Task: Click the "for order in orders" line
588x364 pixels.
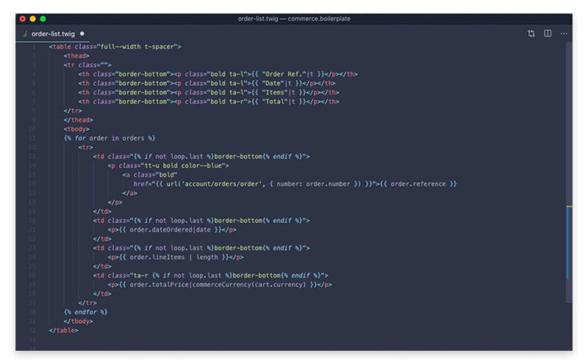Action: pos(109,138)
